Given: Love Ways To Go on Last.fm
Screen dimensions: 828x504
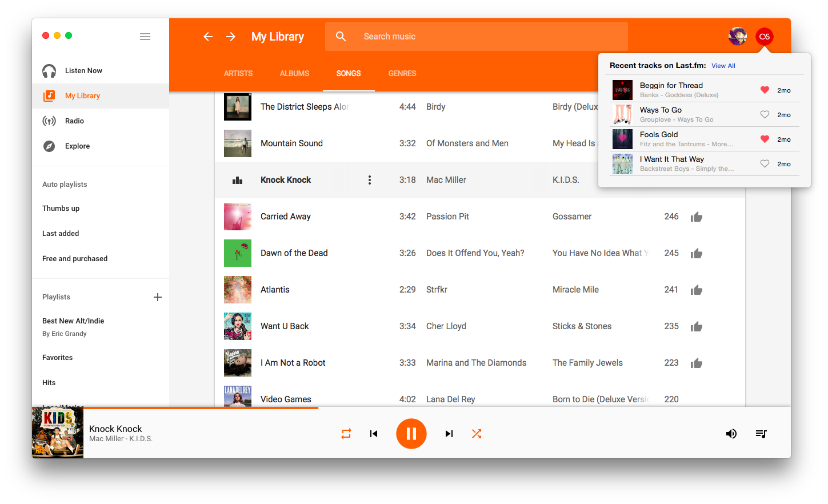Looking at the screenshot, I should [x=765, y=114].
